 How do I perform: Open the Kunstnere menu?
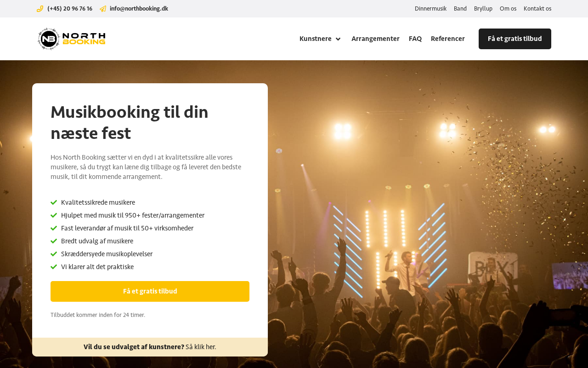tap(316, 39)
